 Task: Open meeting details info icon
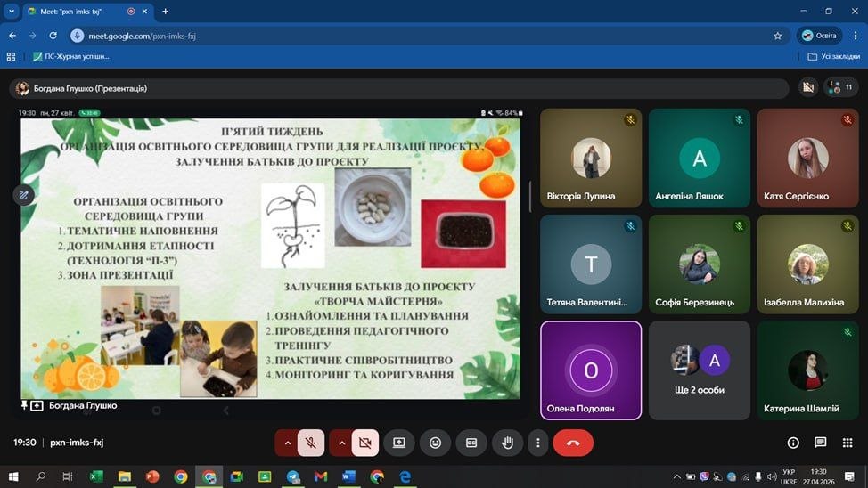tap(793, 443)
